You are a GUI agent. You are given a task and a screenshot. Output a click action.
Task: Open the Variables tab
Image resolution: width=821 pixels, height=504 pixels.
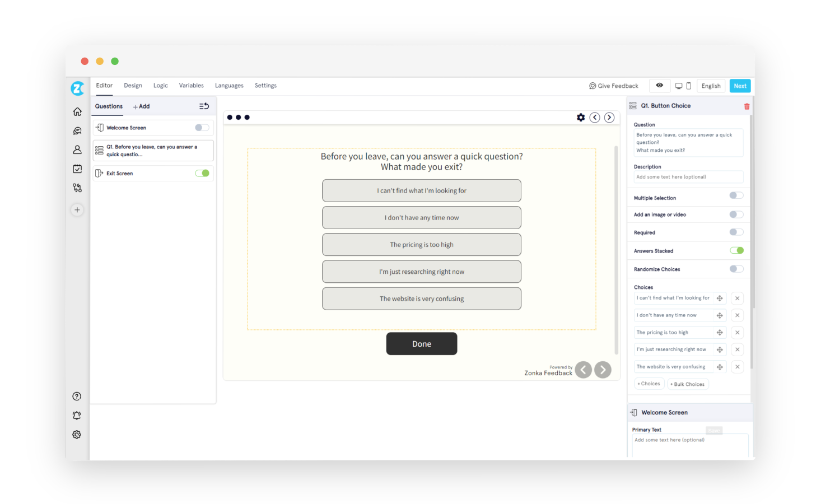tap(191, 86)
